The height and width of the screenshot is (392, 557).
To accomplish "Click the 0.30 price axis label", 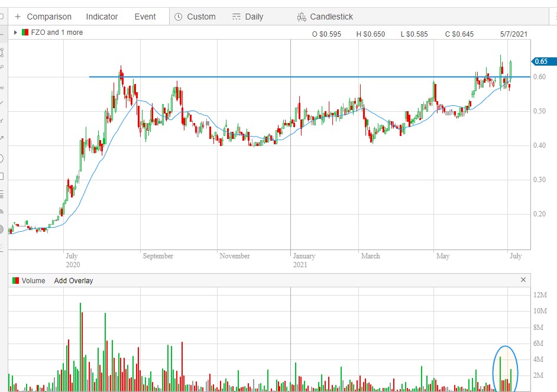I will coord(540,180).
